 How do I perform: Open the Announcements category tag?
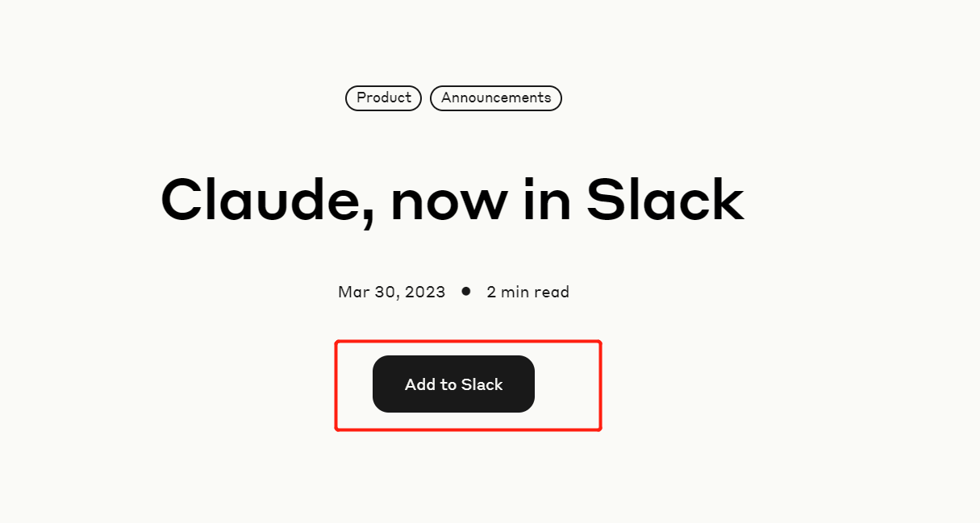496,98
